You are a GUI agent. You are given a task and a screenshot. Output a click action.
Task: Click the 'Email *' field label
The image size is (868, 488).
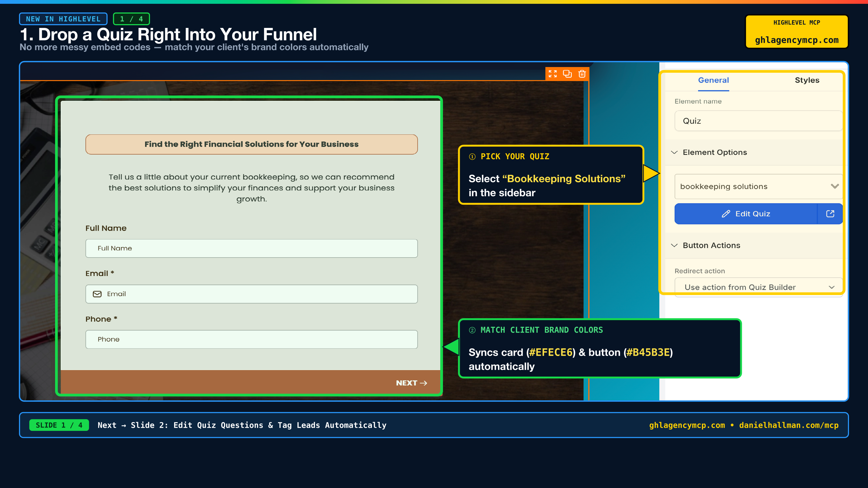tap(100, 273)
